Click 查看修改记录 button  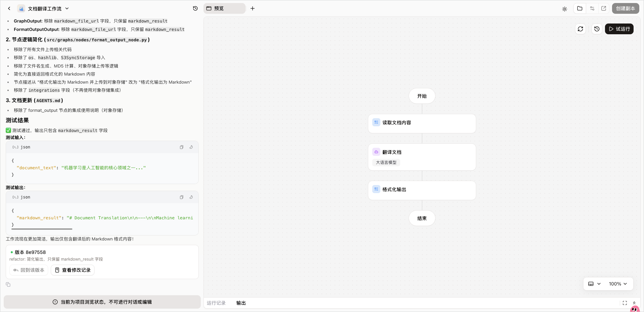click(x=73, y=270)
